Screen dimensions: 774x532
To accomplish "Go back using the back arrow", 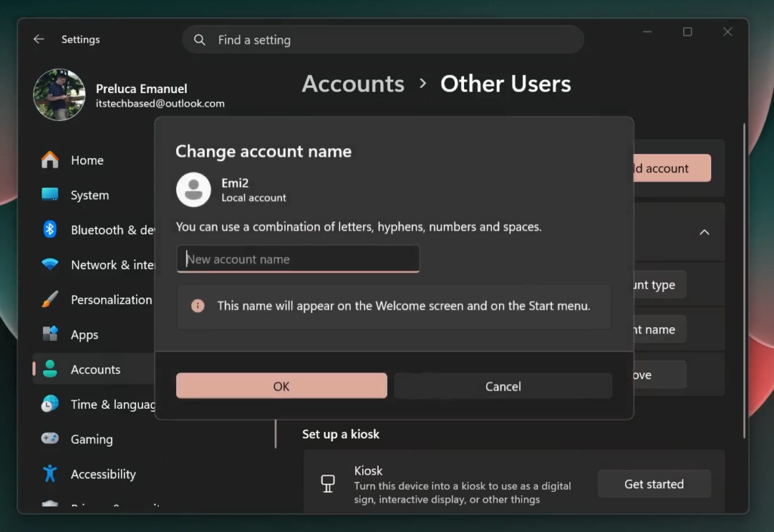I will (x=39, y=39).
